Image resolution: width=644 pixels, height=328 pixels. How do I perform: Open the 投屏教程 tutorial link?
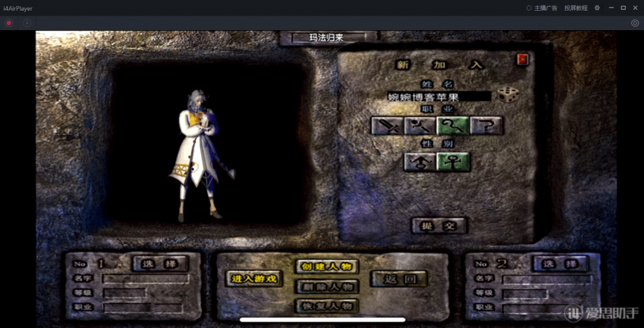tap(575, 8)
